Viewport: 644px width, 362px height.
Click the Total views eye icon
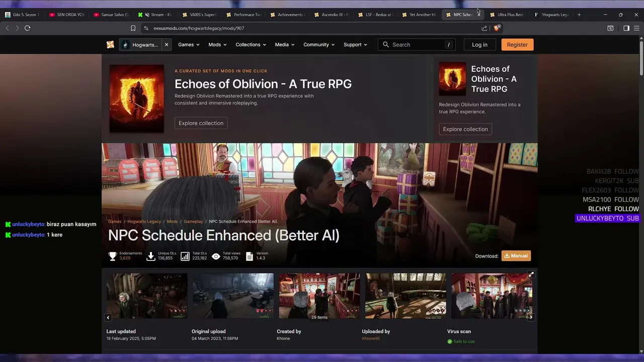[216, 256]
